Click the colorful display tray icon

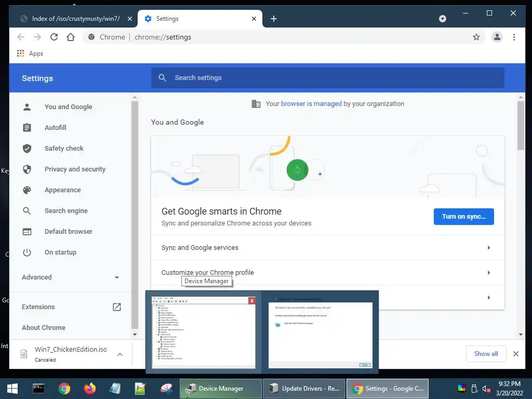click(462, 389)
